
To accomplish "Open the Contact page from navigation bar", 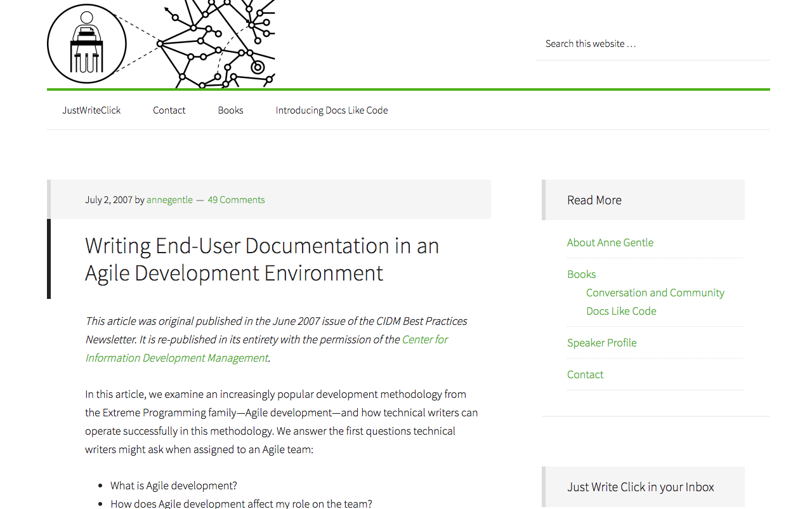I will tap(169, 110).
